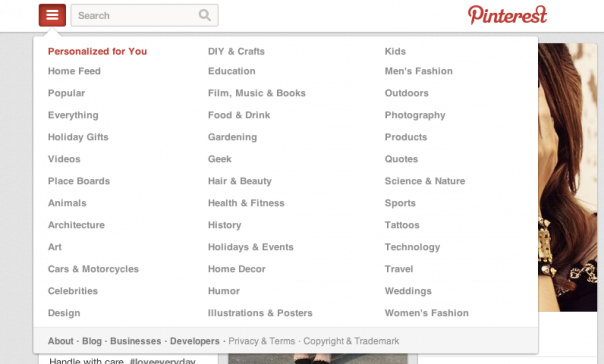
Task: Select the Gardening category
Action: point(232,137)
